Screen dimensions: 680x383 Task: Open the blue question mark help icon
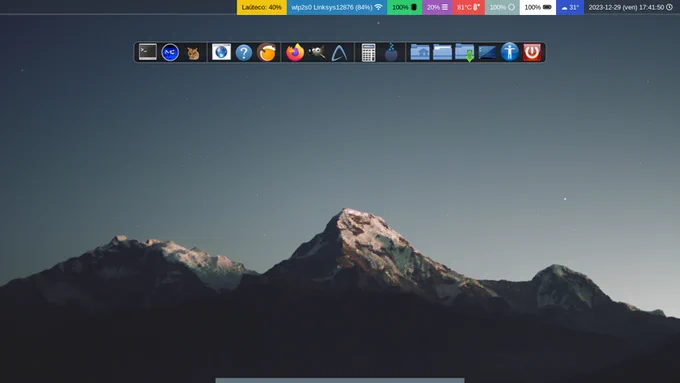click(244, 53)
